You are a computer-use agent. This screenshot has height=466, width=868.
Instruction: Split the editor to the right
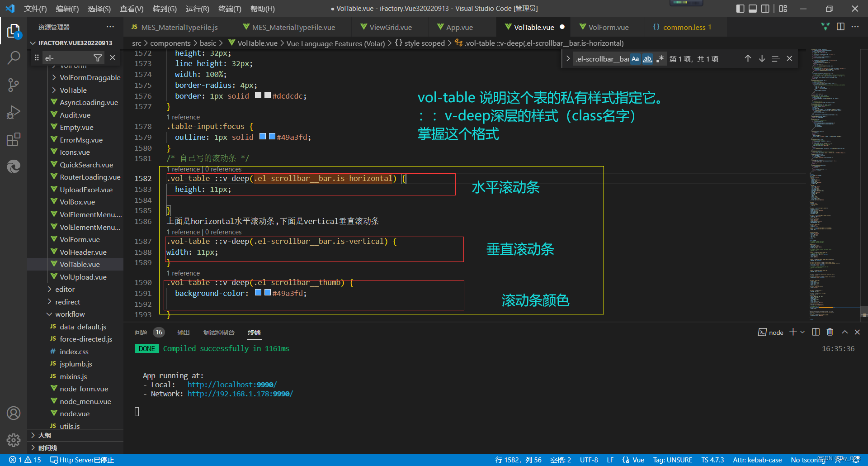click(x=840, y=27)
